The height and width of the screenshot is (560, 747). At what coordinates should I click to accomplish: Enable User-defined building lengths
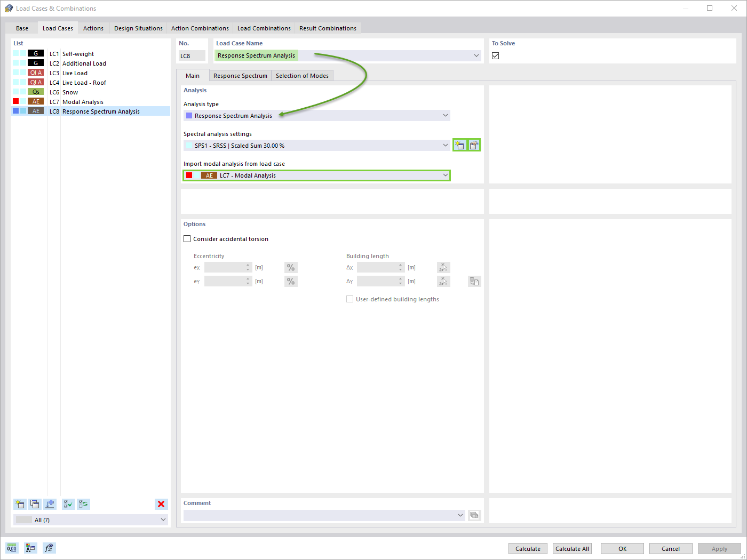[350, 299]
